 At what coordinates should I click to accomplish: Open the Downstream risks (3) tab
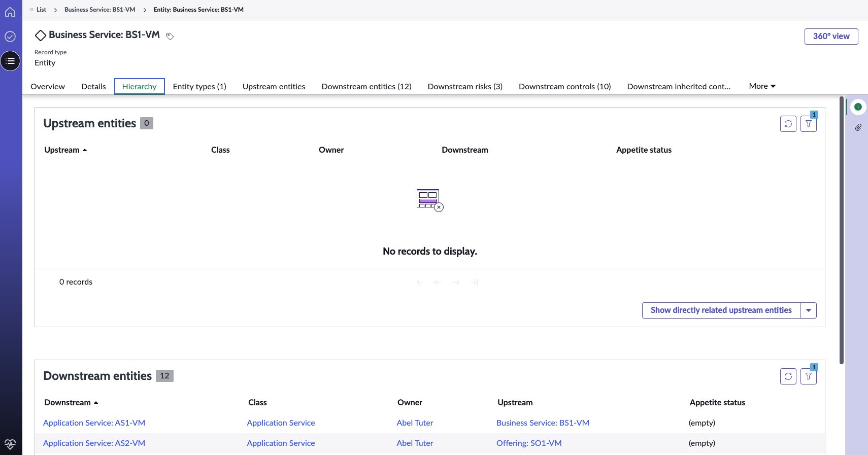click(x=465, y=87)
